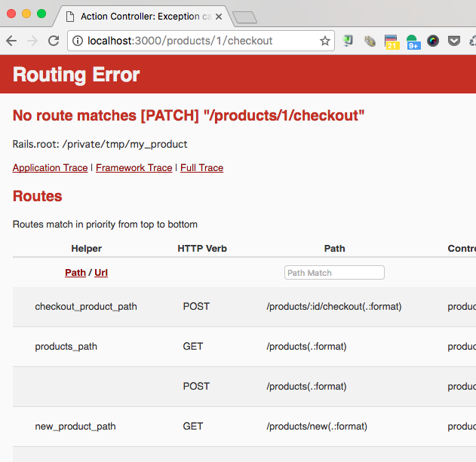Click the red macOS close window button
Screen dimensions: 476x462
coord(11,14)
